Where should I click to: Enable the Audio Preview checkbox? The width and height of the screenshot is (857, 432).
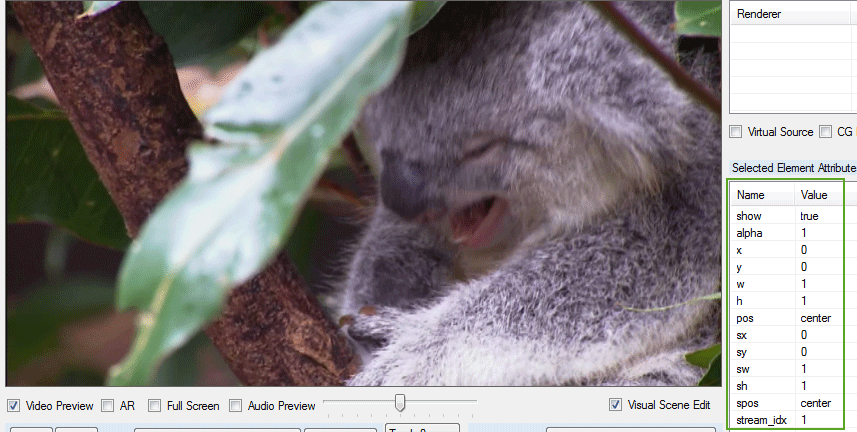236,406
